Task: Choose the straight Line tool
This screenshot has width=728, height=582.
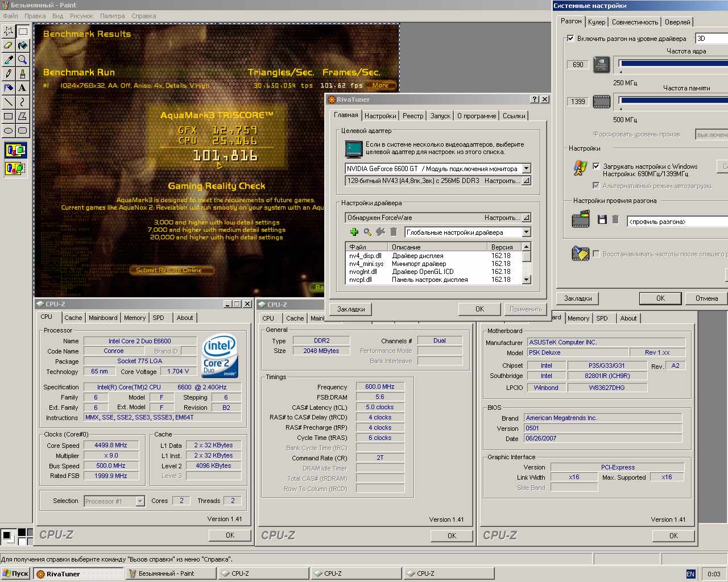Action: tap(9, 102)
